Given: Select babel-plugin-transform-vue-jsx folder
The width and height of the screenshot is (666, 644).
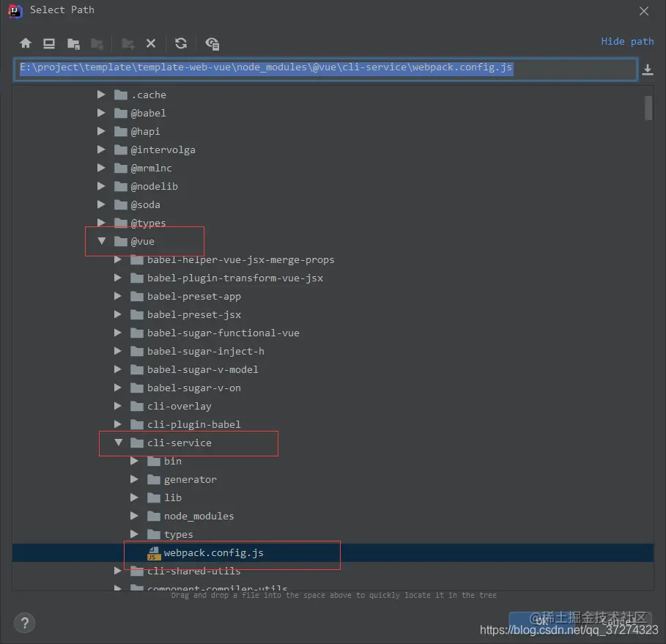Looking at the screenshot, I should (x=235, y=278).
